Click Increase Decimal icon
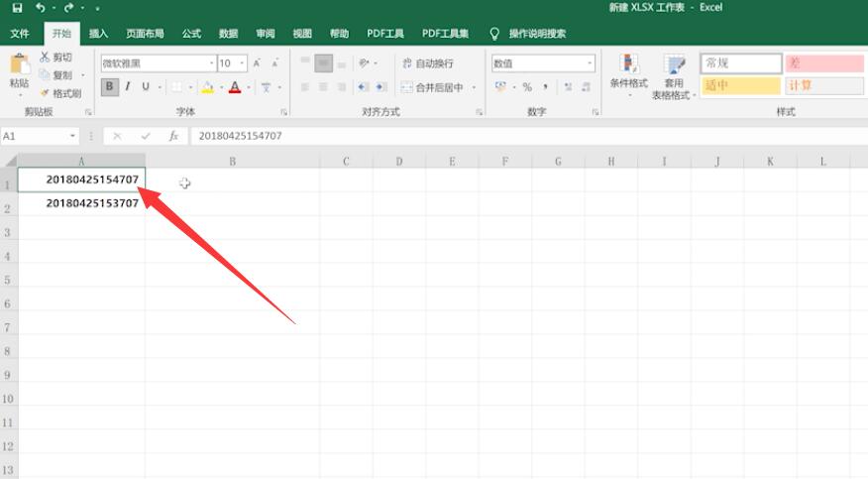 (x=568, y=87)
